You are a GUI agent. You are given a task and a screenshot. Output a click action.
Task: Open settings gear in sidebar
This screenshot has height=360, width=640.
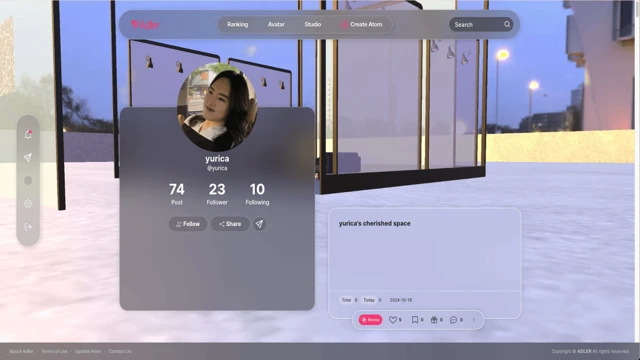[28, 203]
